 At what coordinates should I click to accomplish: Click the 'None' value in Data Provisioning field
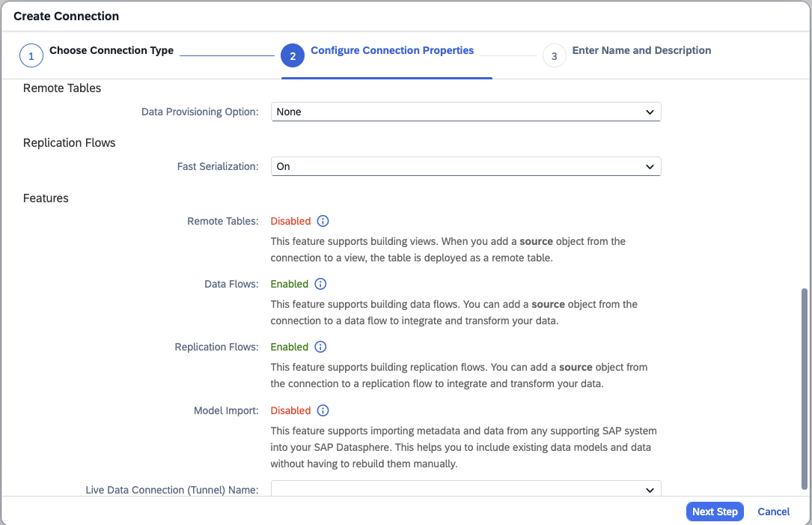[x=290, y=112]
